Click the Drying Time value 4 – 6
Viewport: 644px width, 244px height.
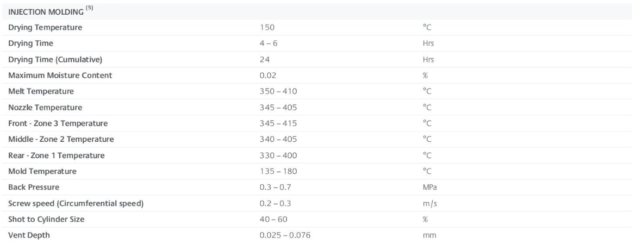pyautogui.click(x=268, y=43)
